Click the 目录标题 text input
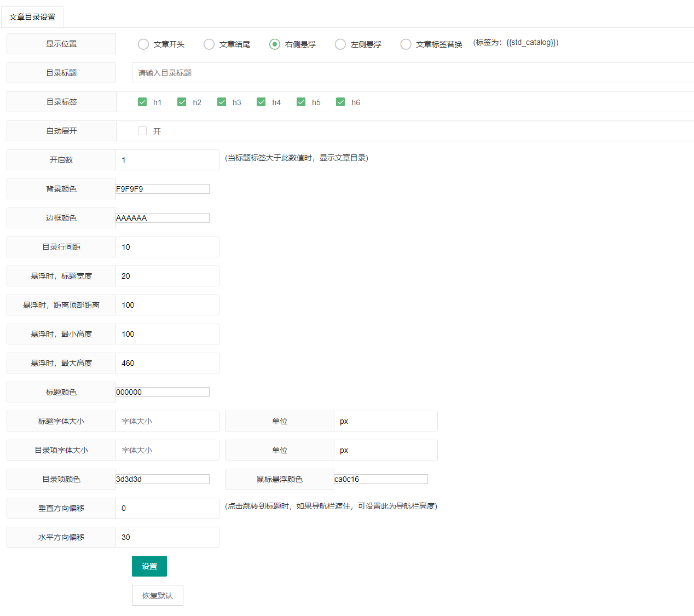This screenshot has width=694, height=616. [x=410, y=73]
